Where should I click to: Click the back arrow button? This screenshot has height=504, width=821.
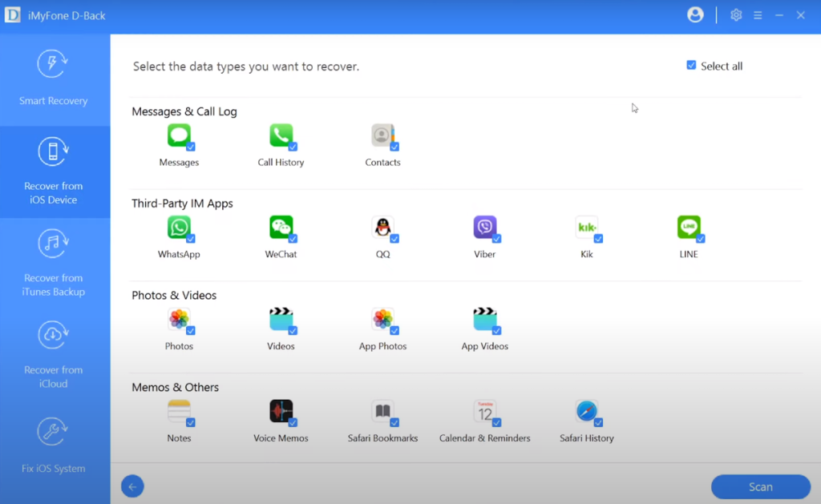[x=132, y=486]
